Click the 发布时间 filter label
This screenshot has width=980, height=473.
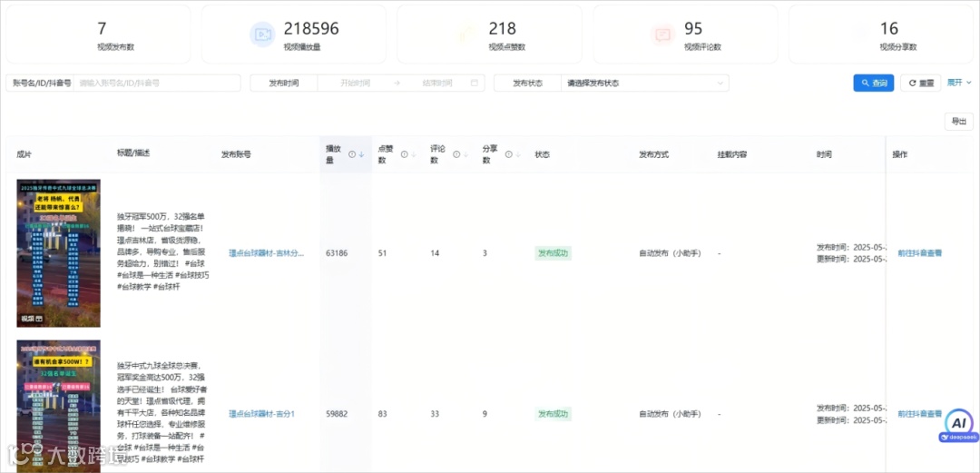[x=284, y=83]
